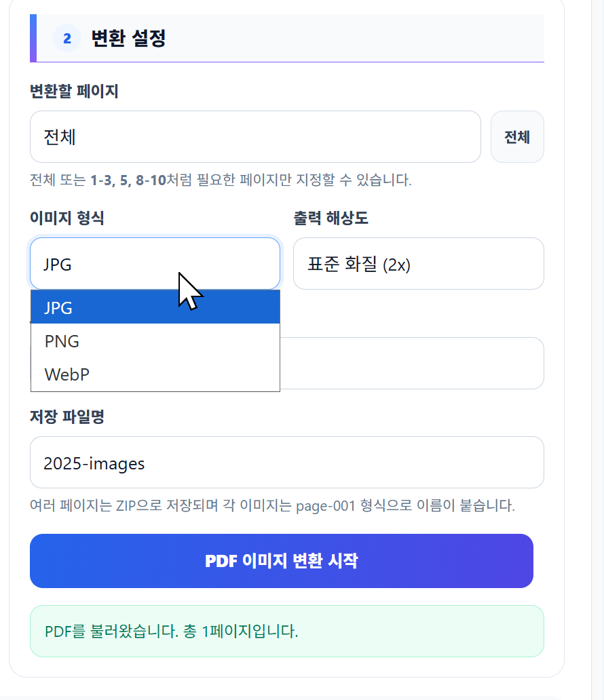Start conversion with PDF 이미지 변환 시작
Viewport: 604px width, 700px height.
pos(282,561)
